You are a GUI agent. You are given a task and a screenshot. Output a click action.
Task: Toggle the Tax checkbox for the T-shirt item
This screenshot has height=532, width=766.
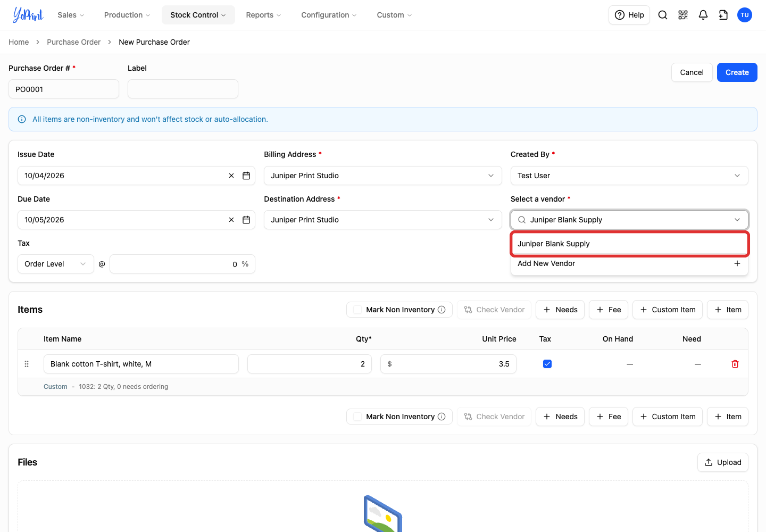point(547,364)
